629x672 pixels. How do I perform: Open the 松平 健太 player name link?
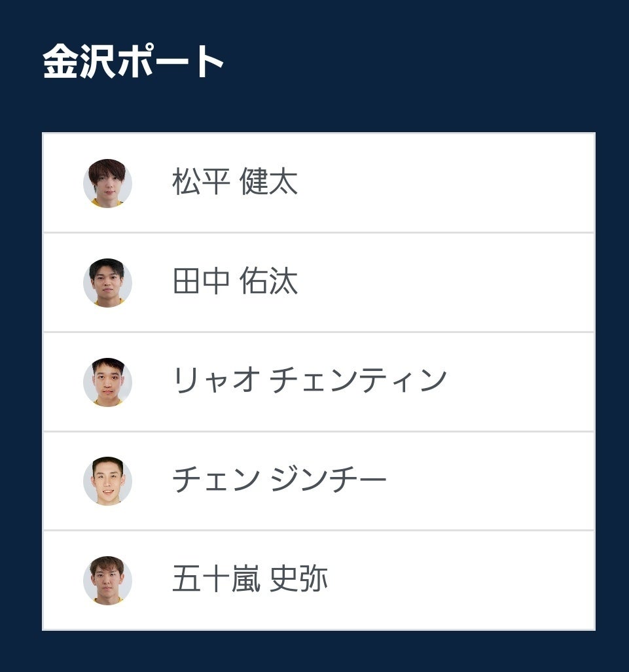[x=234, y=182]
